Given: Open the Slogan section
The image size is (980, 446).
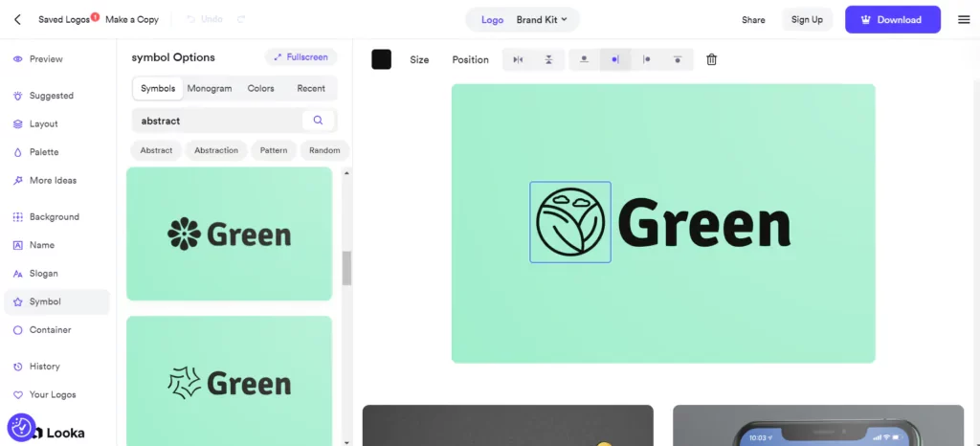Looking at the screenshot, I should click(x=35, y=273).
